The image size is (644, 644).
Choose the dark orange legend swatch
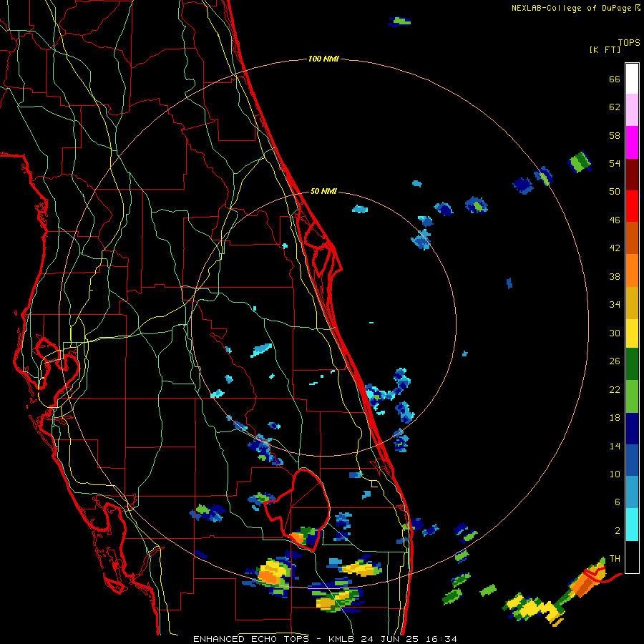(632, 238)
